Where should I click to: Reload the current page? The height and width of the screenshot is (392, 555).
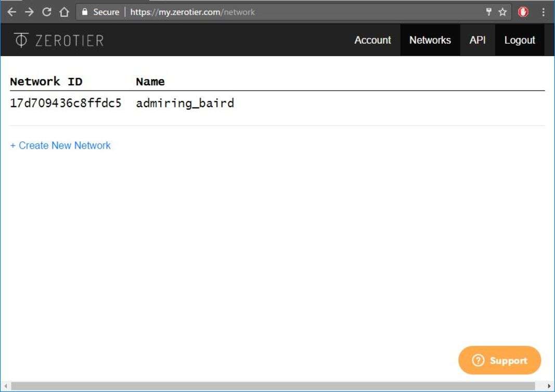47,12
